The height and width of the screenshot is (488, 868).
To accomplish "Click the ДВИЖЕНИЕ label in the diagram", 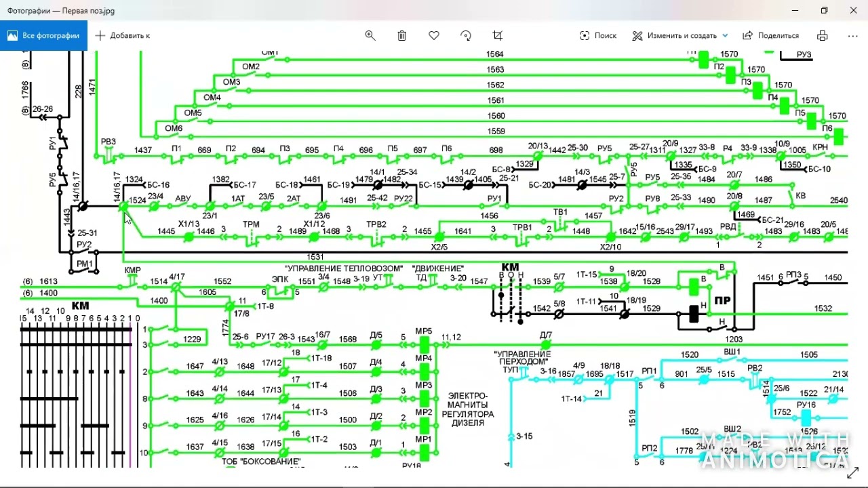I will point(438,268).
